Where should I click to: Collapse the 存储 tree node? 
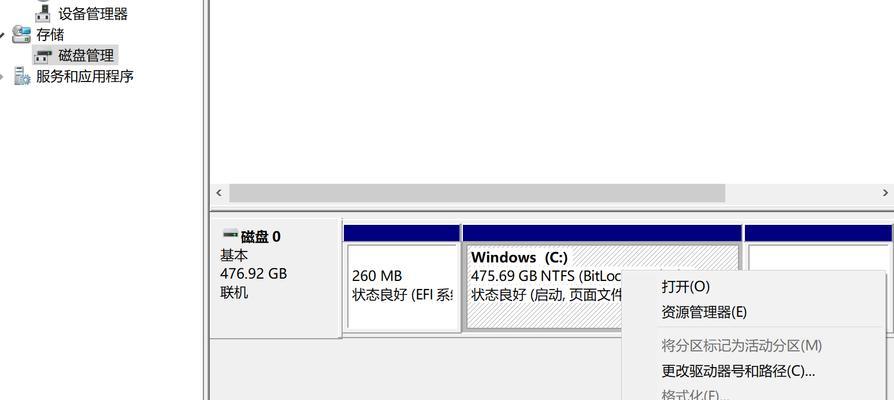point(5,34)
